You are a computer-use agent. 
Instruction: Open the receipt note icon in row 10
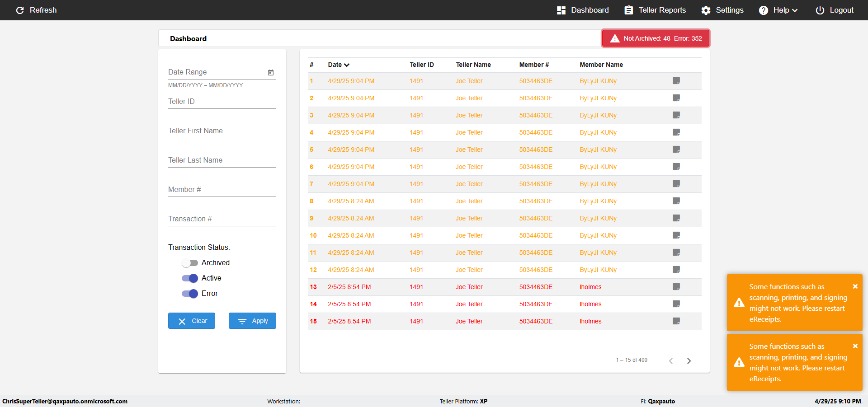(x=676, y=235)
